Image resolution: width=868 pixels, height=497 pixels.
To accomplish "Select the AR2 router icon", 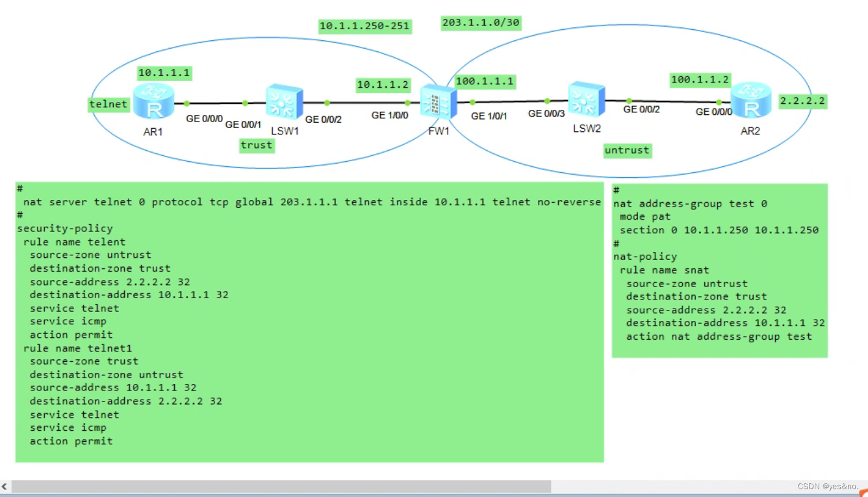I will [752, 100].
